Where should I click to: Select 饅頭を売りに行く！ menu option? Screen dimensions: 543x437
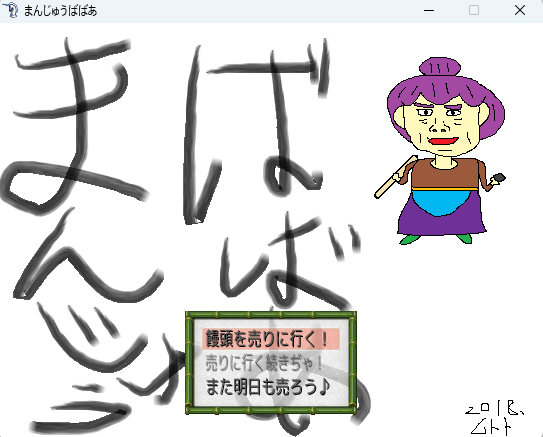271,339
